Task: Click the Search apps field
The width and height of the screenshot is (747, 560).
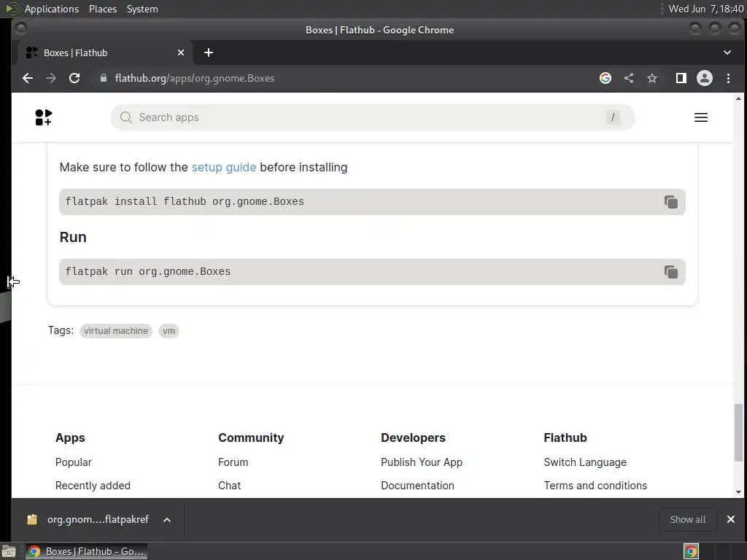Action: pyautogui.click(x=373, y=117)
